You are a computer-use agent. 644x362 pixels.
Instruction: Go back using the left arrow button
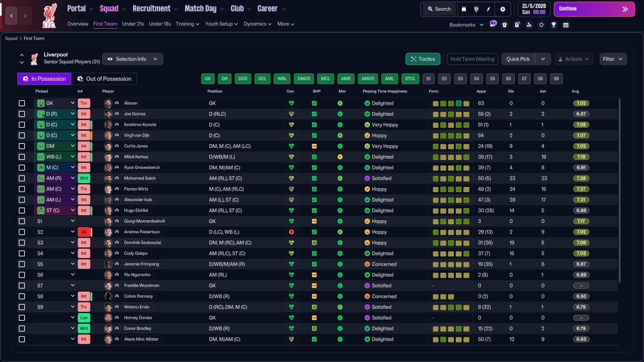point(12,16)
